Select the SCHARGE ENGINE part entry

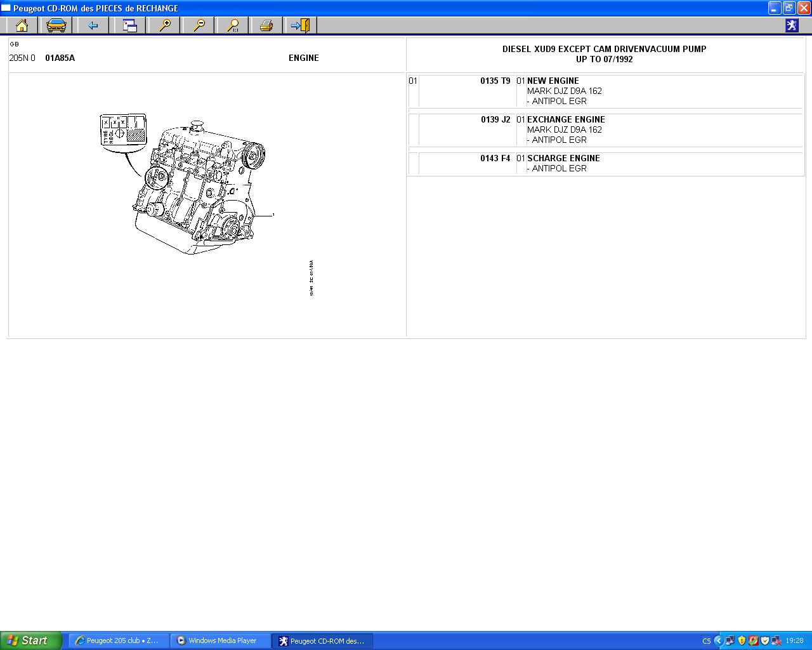(x=563, y=158)
